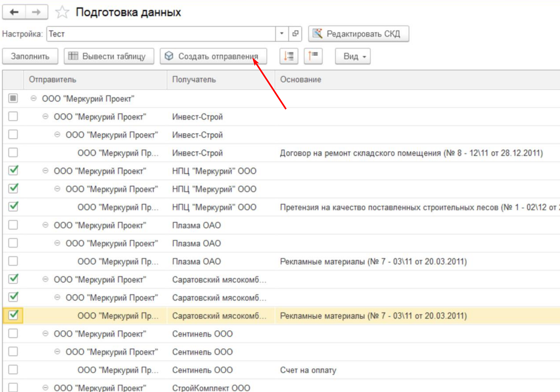Open the Настройка dropdown list
This screenshot has height=392, width=560.
282,34
